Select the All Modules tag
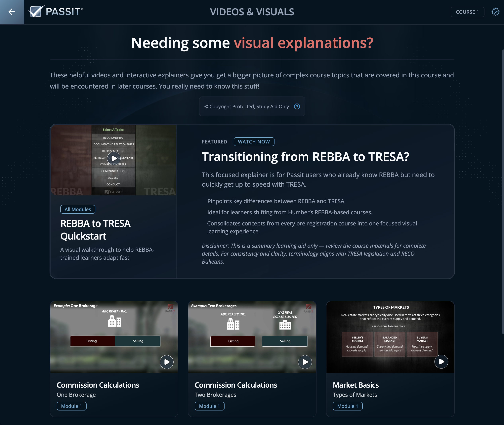This screenshot has width=504, height=425. (78, 209)
